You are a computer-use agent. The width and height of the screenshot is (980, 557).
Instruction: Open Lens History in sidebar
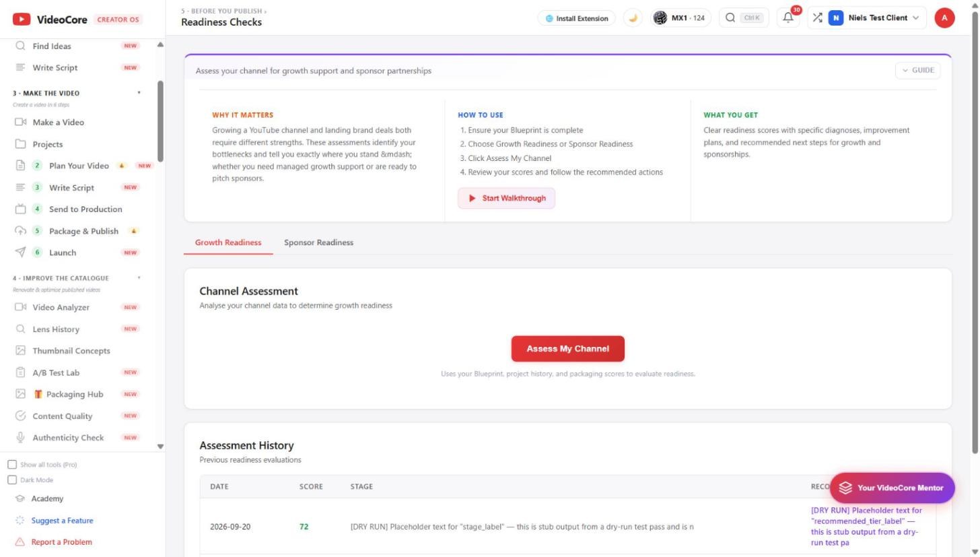click(x=56, y=329)
